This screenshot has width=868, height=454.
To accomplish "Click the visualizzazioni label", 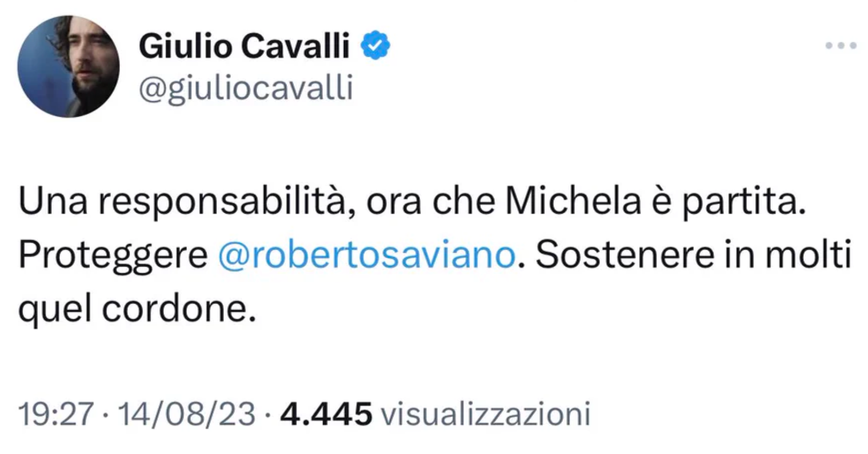I will (x=485, y=414).
